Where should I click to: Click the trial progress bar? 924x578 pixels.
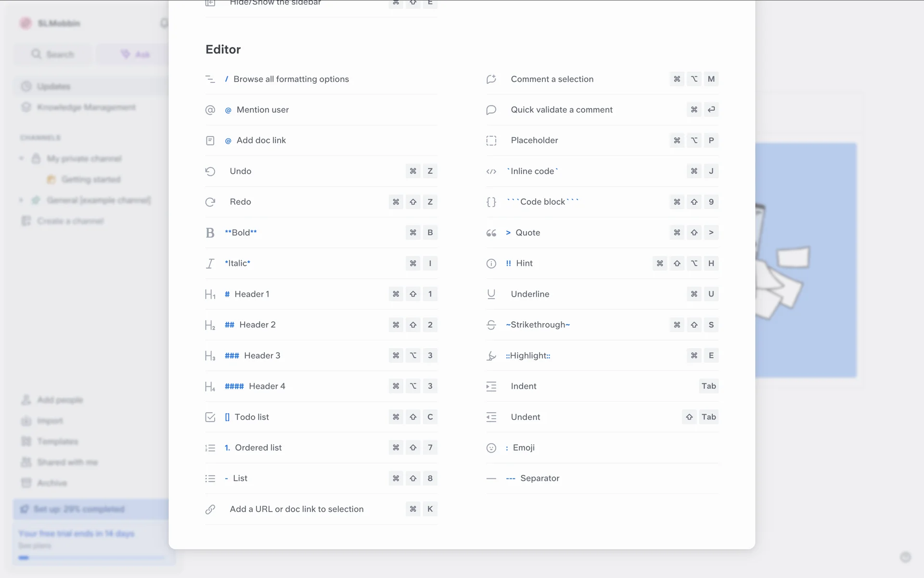point(91,558)
